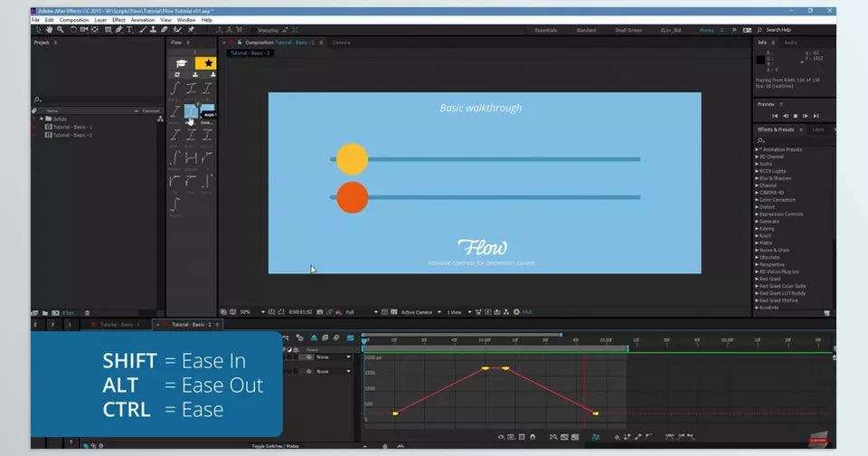Click the eye icon below graph editor
868x456 pixels.
pyautogui.click(x=501, y=437)
